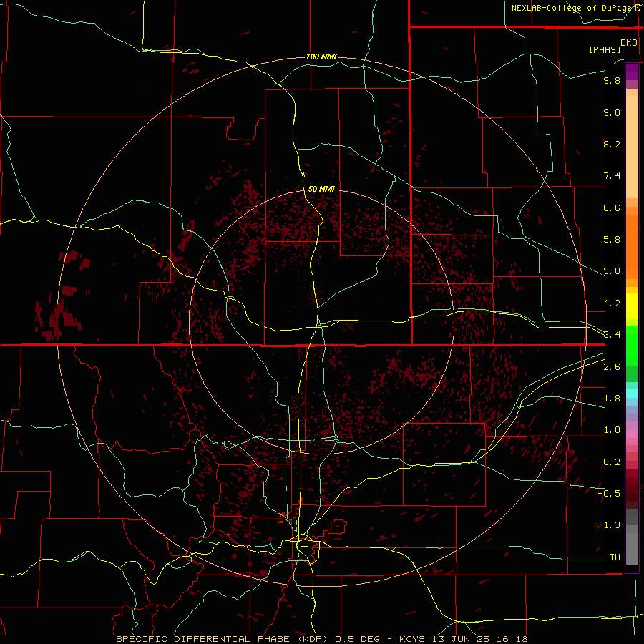This screenshot has width=644, height=644.
Task: Click the 8.2 scale value
Action: 612,144
